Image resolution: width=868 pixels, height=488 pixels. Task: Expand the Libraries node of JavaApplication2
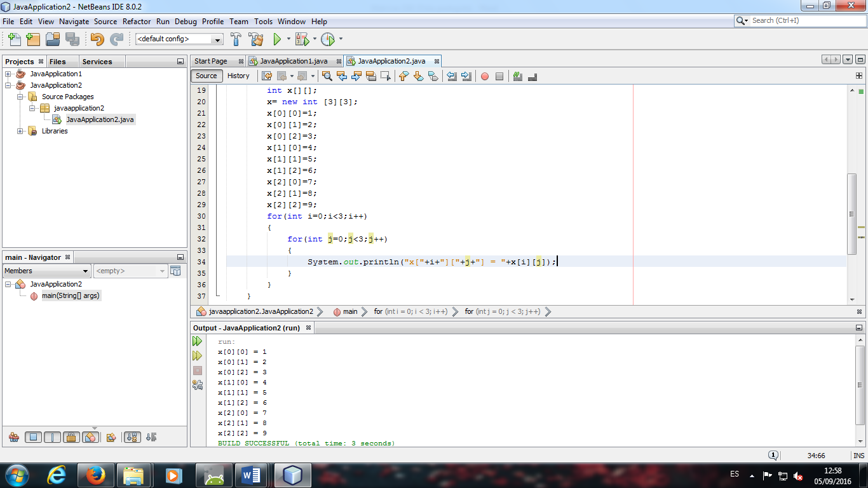tap(20, 131)
